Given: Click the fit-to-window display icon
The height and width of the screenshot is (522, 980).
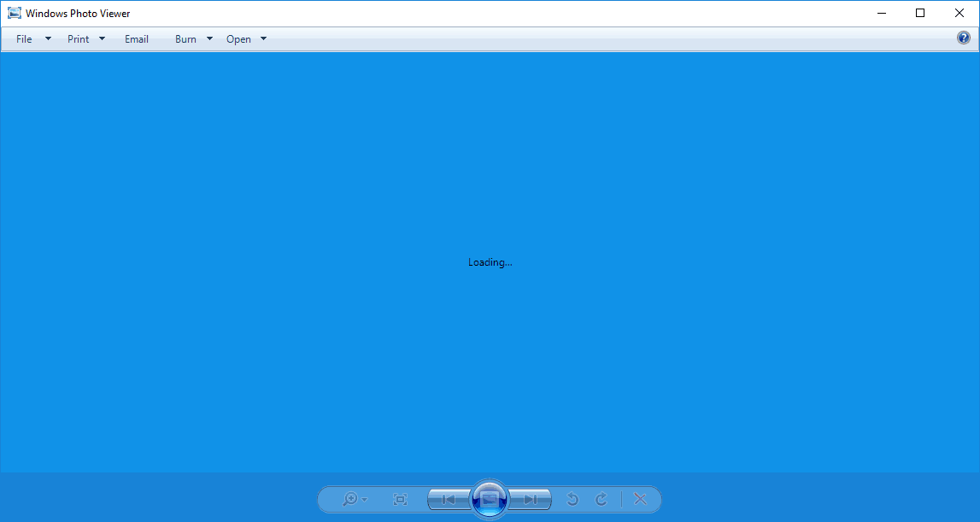Looking at the screenshot, I should [399, 499].
